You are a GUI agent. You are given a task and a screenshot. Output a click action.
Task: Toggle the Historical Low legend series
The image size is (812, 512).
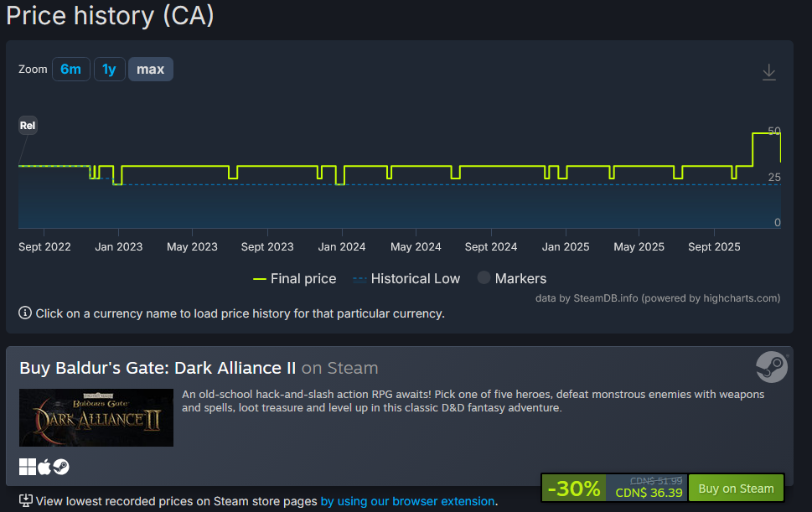pos(406,279)
